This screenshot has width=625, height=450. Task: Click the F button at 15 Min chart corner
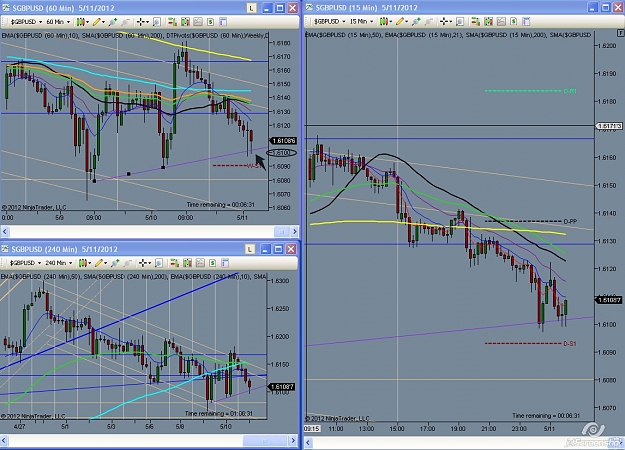621,33
